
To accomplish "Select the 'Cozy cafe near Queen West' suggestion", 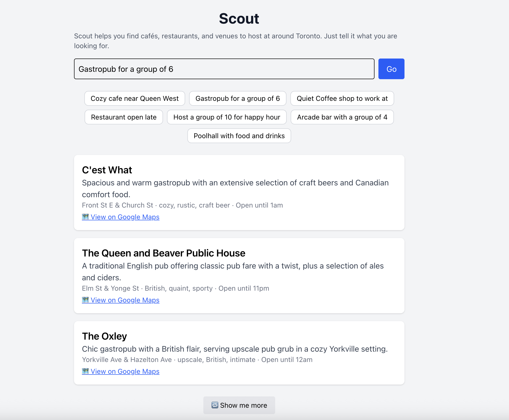I will point(135,98).
